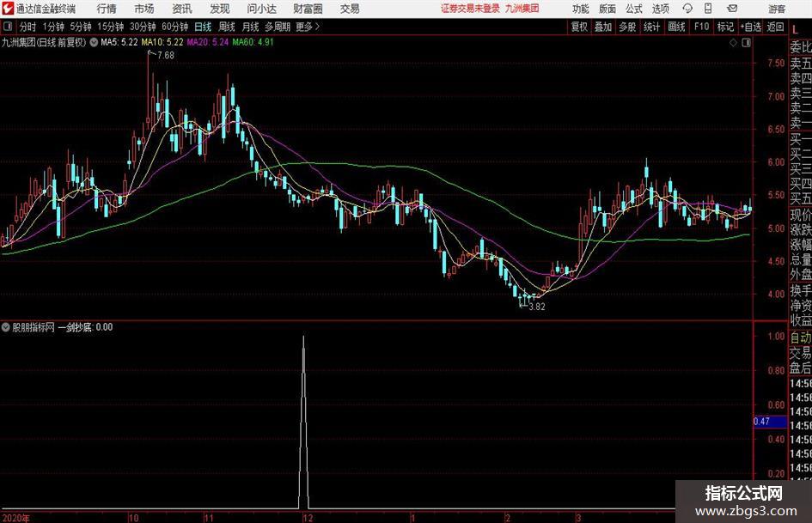Click the red 九洲集团 title link
The width and height of the screenshot is (812, 523).
(522, 9)
